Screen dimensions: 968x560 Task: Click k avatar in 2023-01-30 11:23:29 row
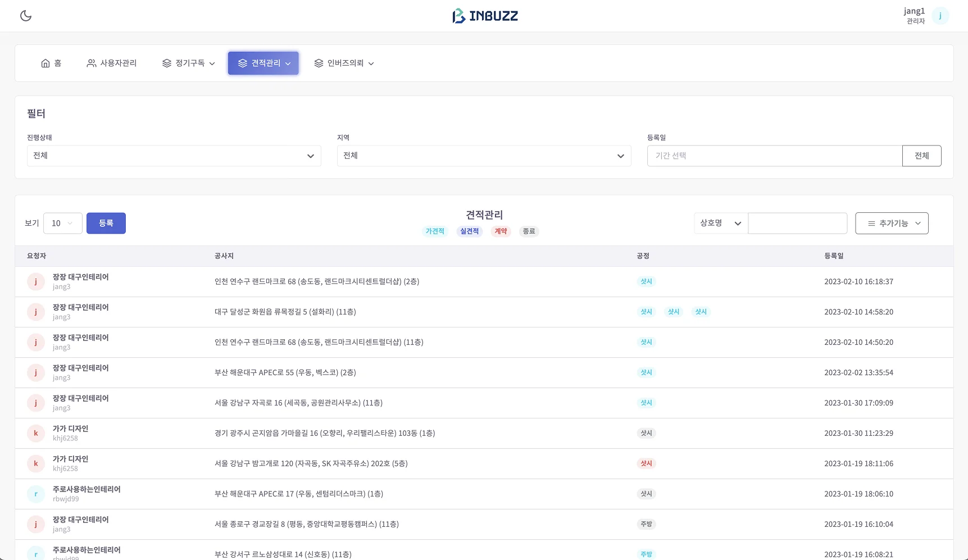(36, 433)
